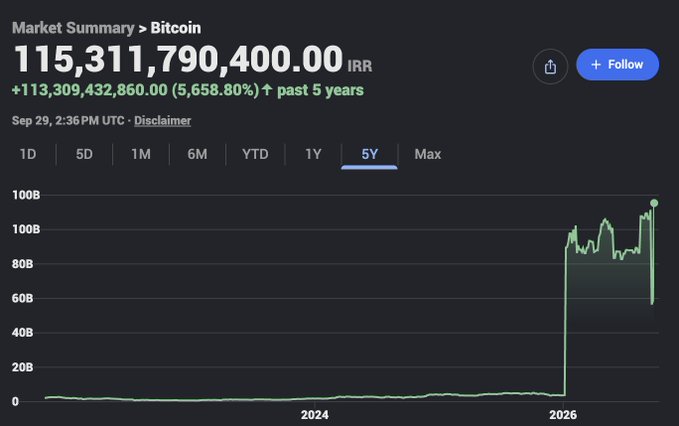Image resolution: width=679 pixels, height=426 pixels.
Task: Go to Market Summary breadcrumb
Action: point(73,28)
